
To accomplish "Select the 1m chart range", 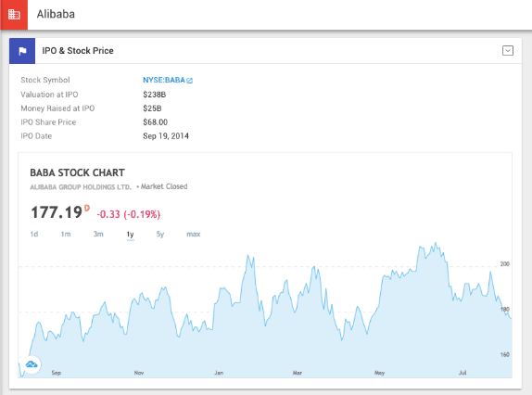I will tap(66, 235).
